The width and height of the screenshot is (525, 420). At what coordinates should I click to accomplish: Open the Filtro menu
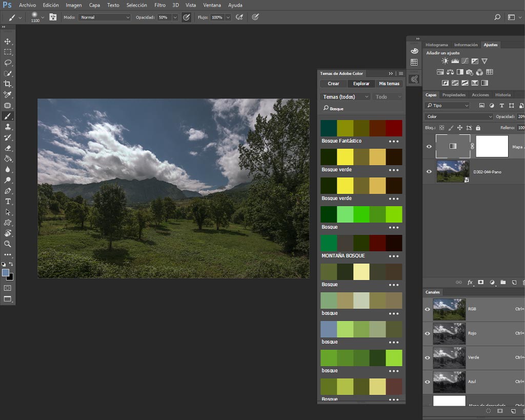[x=160, y=5]
